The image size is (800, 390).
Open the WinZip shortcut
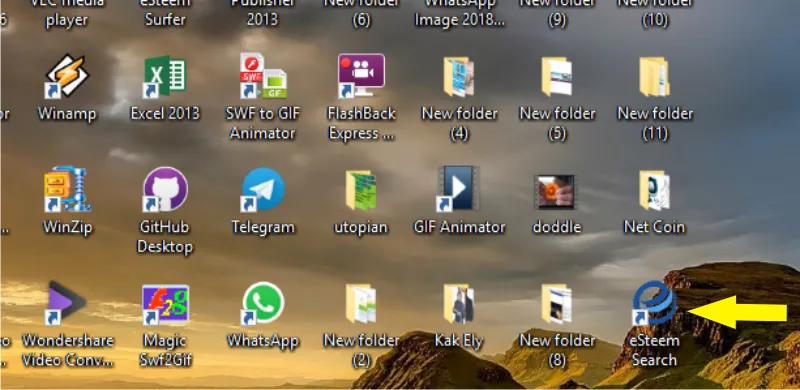(67, 189)
